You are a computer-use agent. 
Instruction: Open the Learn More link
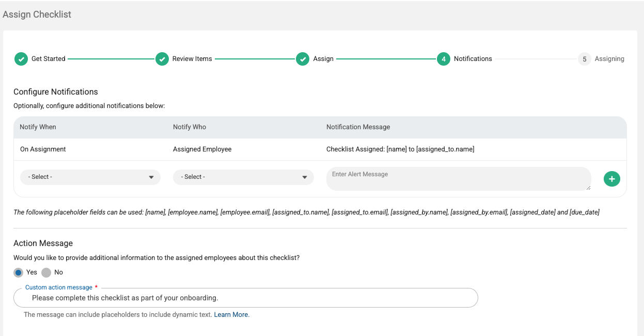pyautogui.click(x=231, y=314)
